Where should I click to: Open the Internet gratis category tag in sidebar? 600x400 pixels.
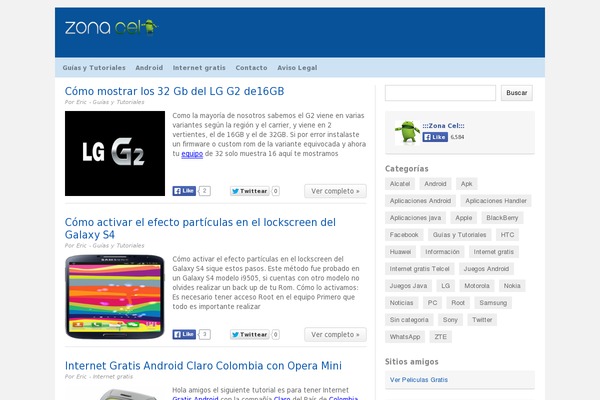tap(494, 252)
